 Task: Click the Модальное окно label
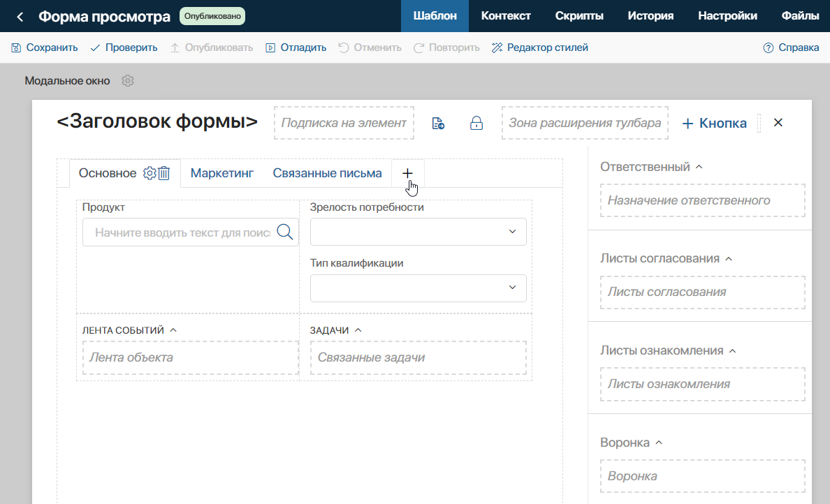[67, 81]
